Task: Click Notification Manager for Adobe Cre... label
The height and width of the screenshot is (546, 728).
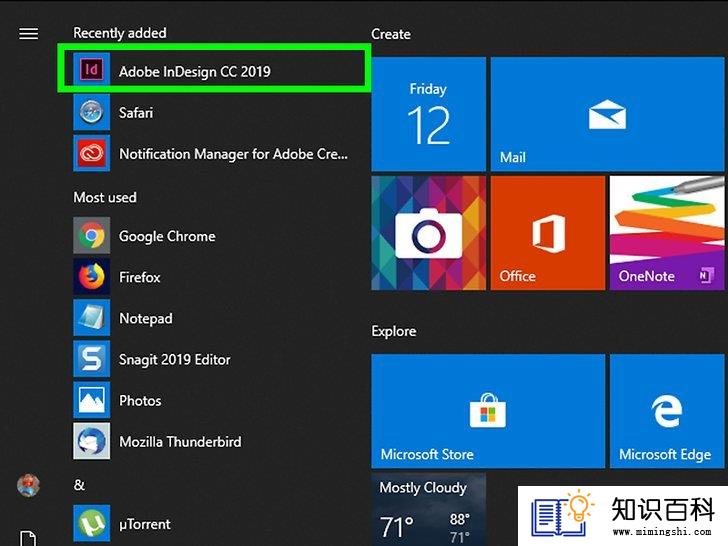Action: coord(234,154)
